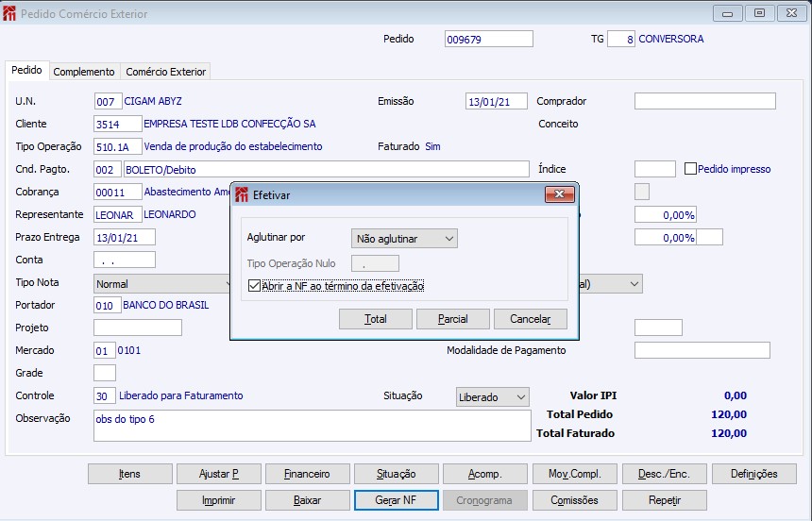Click the TG field with value 8
Screen dimensions: 812x521
click(621, 39)
